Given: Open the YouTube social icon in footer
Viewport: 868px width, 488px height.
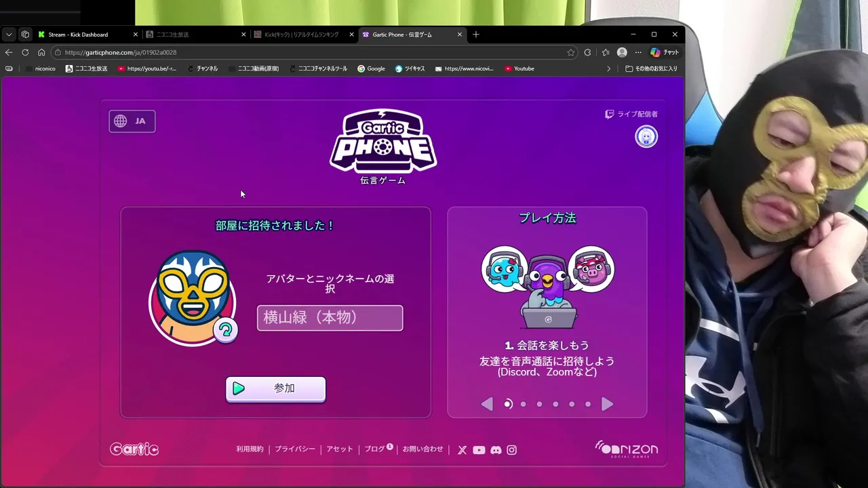Looking at the screenshot, I should tap(479, 450).
